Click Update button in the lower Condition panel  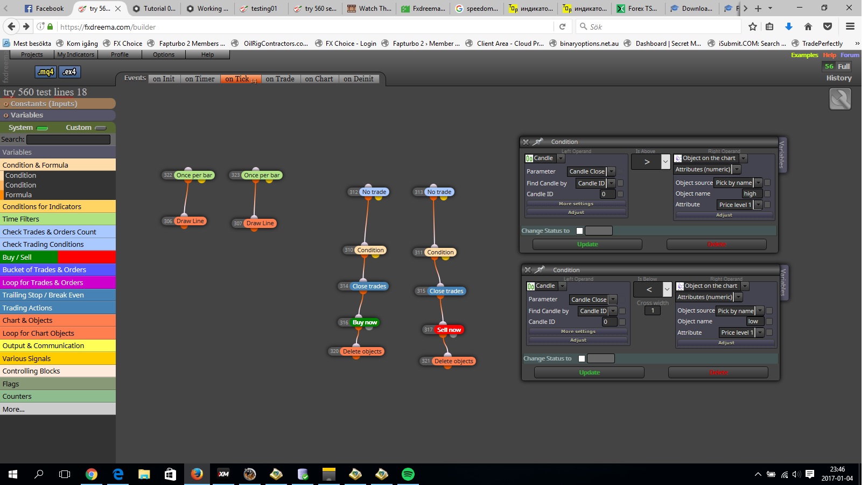(x=589, y=372)
